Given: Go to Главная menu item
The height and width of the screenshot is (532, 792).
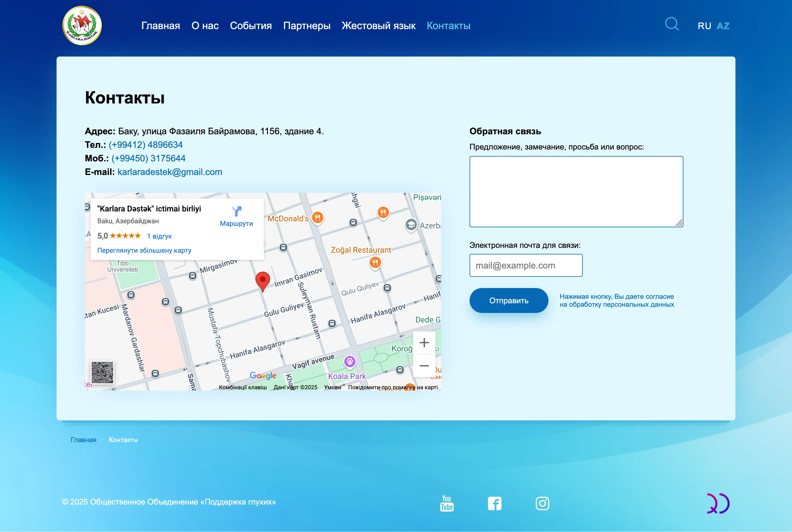Looking at the screenshot, I should 161,25.
